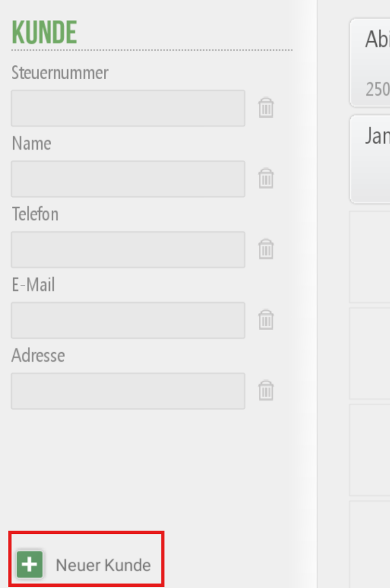This screenshot has height=588, width=390.
Task: Click the Adresse label text
Action: [38, 355]
